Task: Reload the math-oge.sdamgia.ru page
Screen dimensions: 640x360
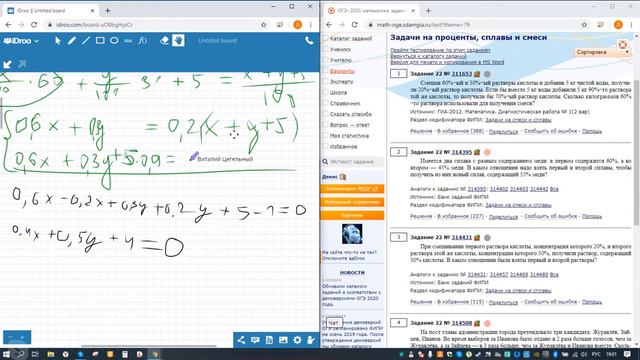Action: 354,25
